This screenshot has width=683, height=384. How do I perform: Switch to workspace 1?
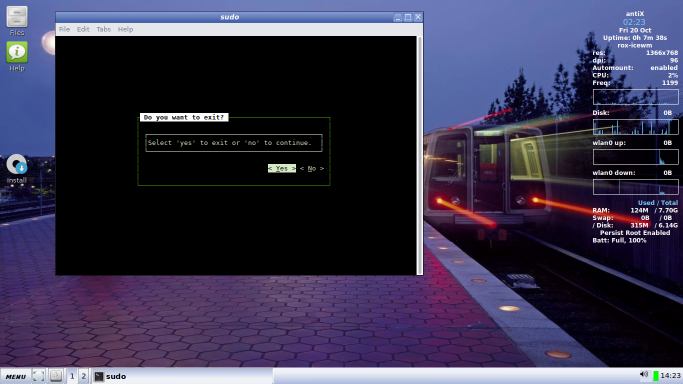click(72, 376)
